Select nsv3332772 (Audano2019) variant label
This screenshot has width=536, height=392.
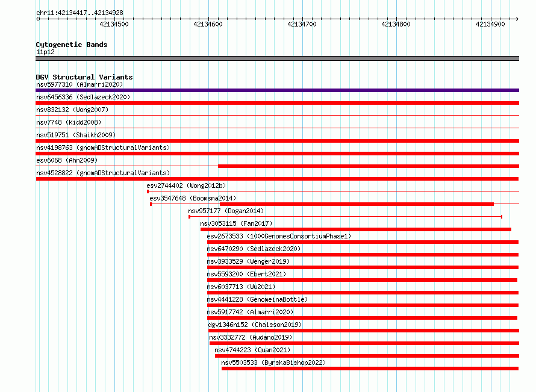(x=251, y=337)
